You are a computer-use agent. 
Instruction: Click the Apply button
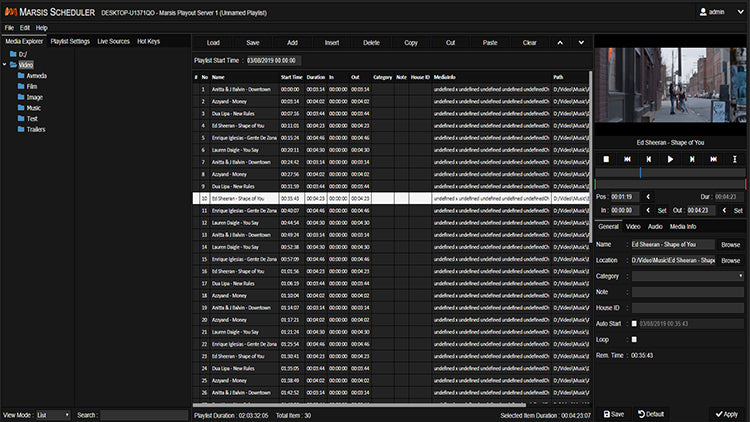click(x=725, y=414)
